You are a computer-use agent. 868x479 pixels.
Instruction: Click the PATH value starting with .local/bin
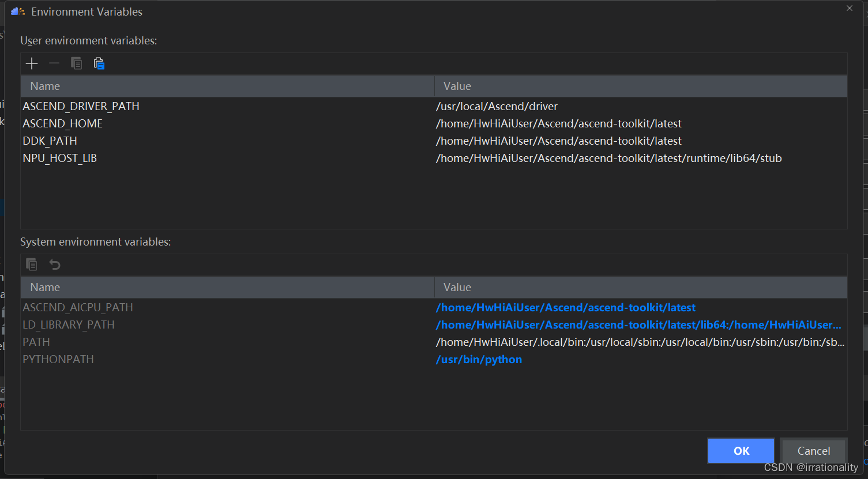pos(640,342)
